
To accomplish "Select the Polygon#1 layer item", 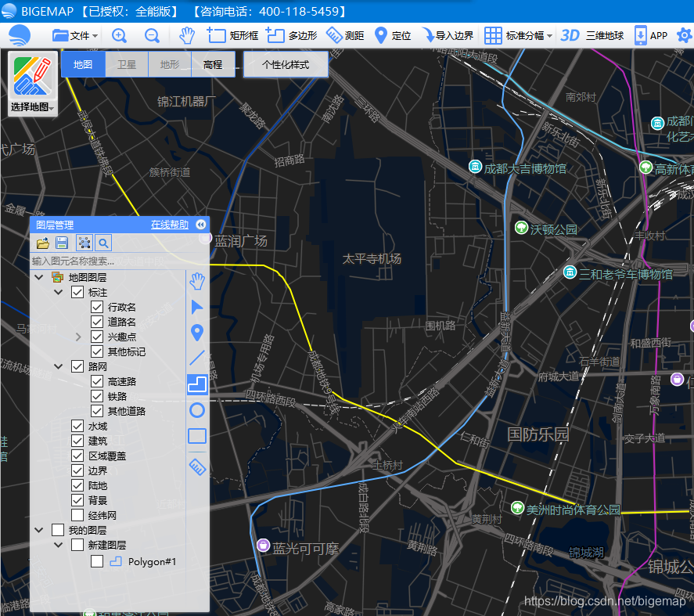I will click(x=152, y=561).
